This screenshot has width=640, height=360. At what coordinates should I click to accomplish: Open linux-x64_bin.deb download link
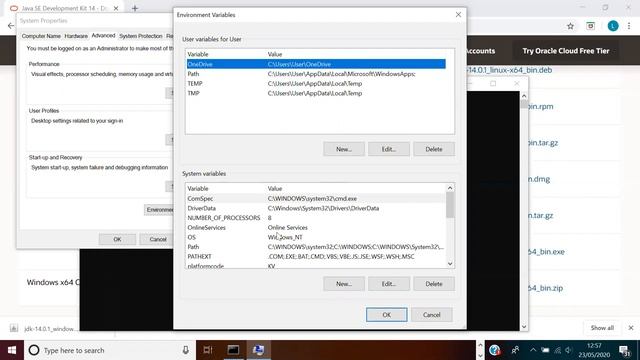coord(509,70)
